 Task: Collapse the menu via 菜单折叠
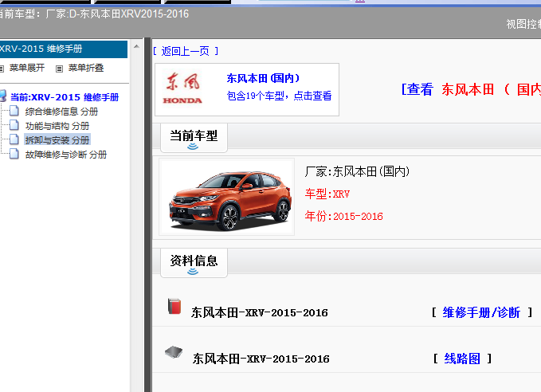tap(86, 68)
